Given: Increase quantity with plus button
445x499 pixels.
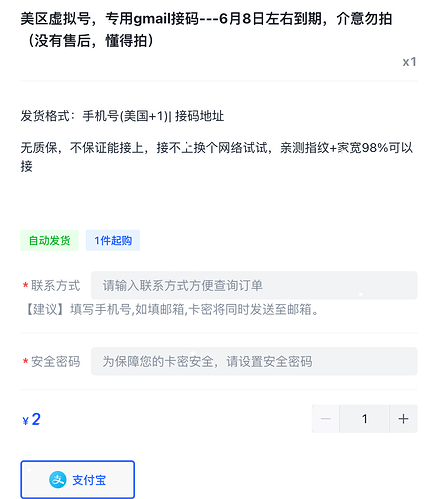Looking at the screenshot, I should pyautogui.click(x=403, y=419).
